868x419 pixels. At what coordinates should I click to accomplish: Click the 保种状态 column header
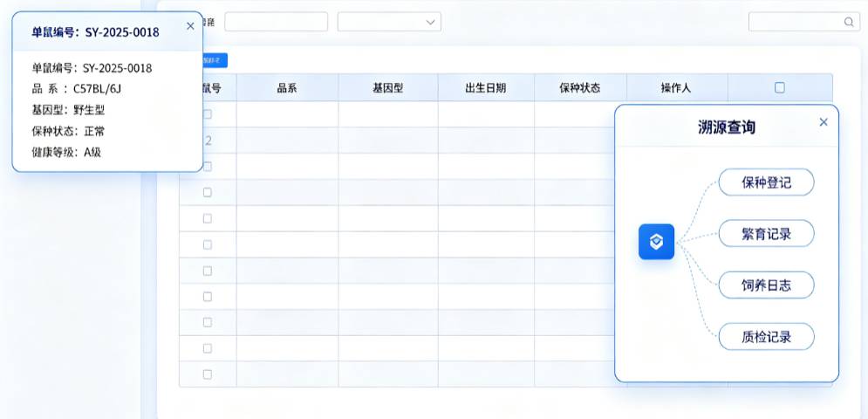click(x=579, y=87)
